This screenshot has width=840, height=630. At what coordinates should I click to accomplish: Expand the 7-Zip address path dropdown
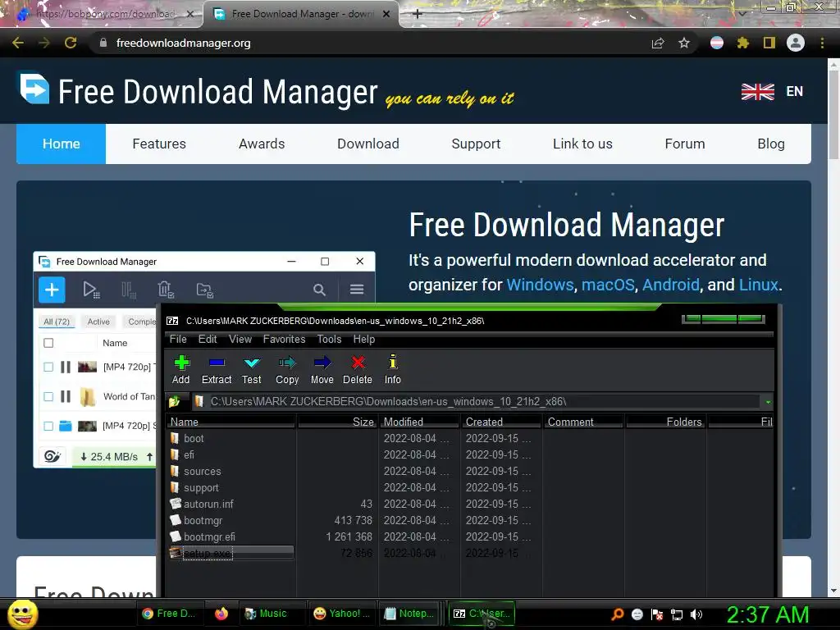(x=768, y=402)
